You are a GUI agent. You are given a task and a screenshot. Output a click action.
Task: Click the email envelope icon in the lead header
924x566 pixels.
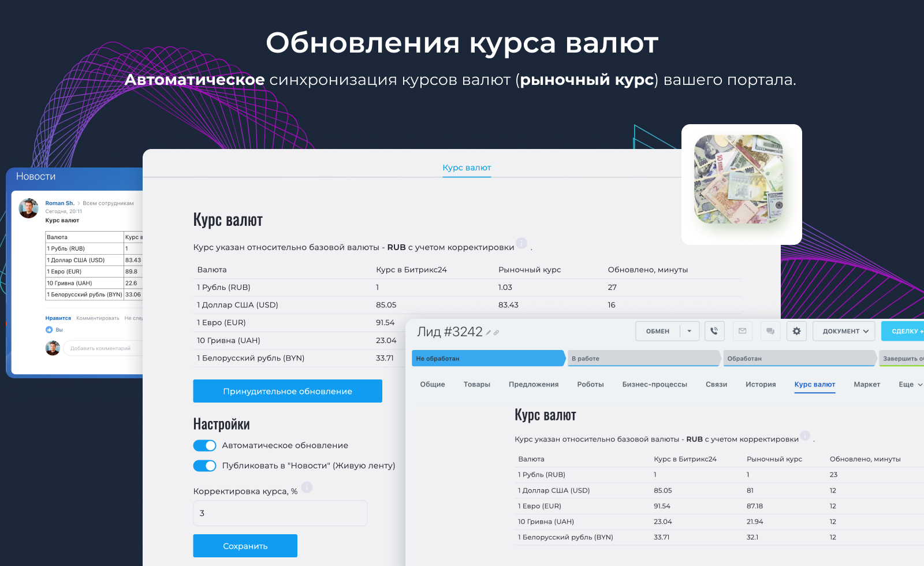coord(743,331)
